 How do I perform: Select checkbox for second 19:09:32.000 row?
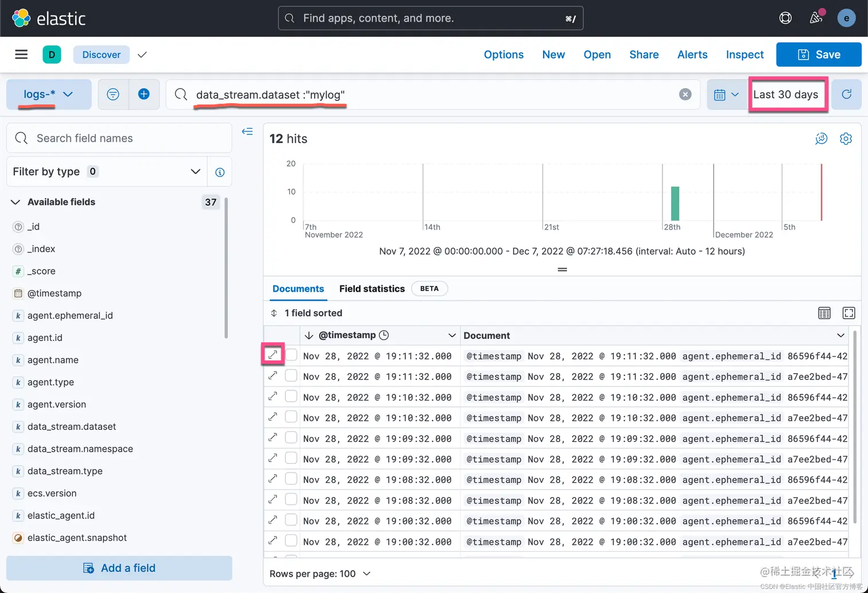[x=292, y=458]
